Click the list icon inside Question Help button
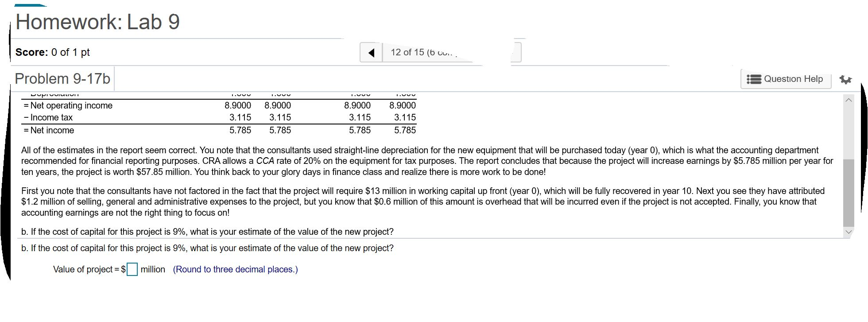This screenshot has width=868, height=322. (754, 79)
